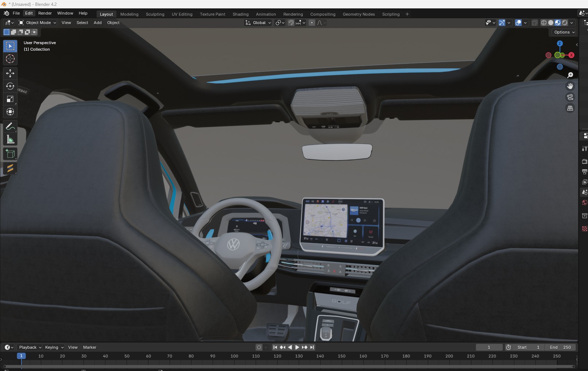The width and height of the screenshot is (588, 371).
Task: Choose the Scale tool
Action: click(x=10, y=99)
